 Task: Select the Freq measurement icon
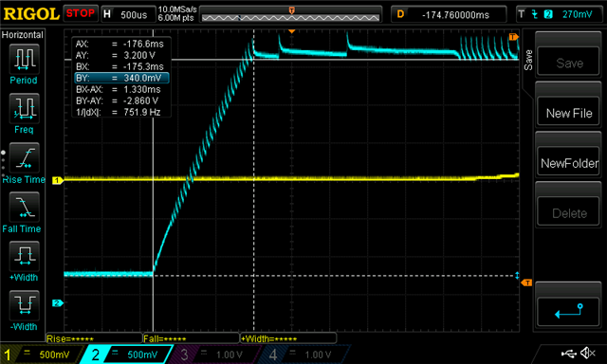24,108
